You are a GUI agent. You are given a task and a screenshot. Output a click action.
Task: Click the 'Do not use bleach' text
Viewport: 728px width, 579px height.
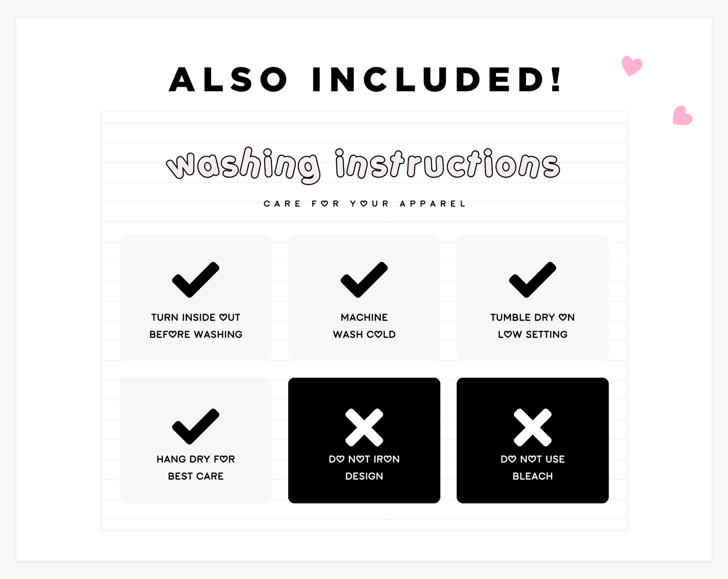[533, 468]
